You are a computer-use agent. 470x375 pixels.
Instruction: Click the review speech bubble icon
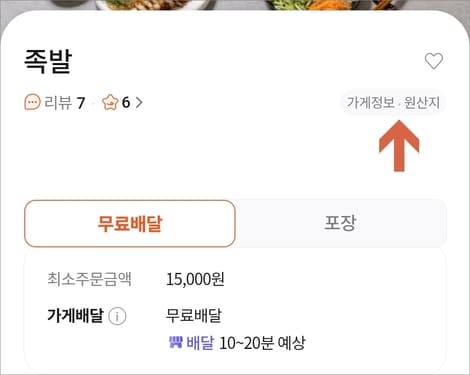pyautogui.click(x=32, y=102)
